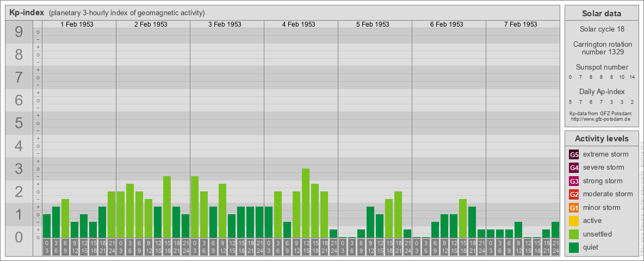The image size is (644, 261).
Task: Select the dark green 'quiet' legend swatch
Action: point(574,247)
